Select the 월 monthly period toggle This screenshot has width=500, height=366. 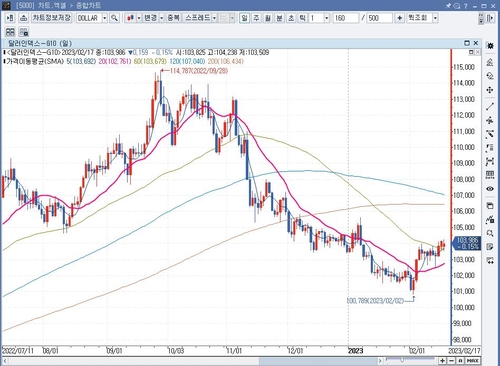point(268,18)
